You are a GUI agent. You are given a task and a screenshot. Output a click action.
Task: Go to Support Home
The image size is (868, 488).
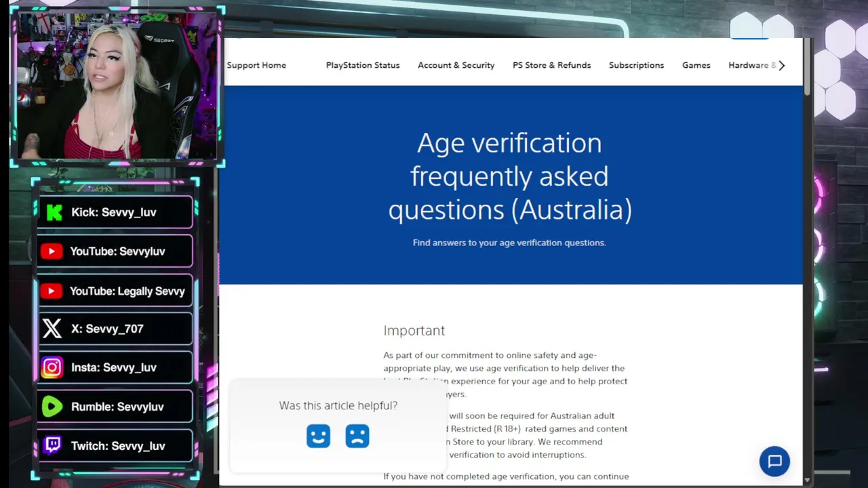[x=256, y=65]
